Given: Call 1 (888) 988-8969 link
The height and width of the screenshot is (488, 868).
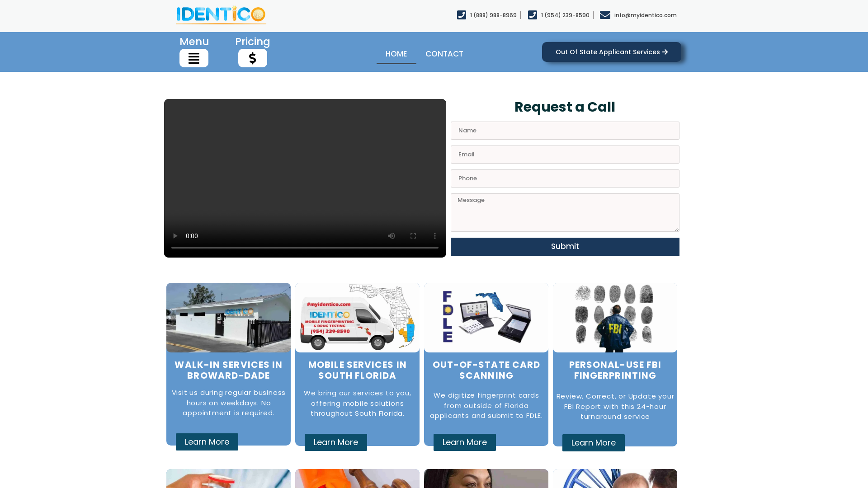Looking at the screenshot, I should pyautogui.click(x=493, y=15).
